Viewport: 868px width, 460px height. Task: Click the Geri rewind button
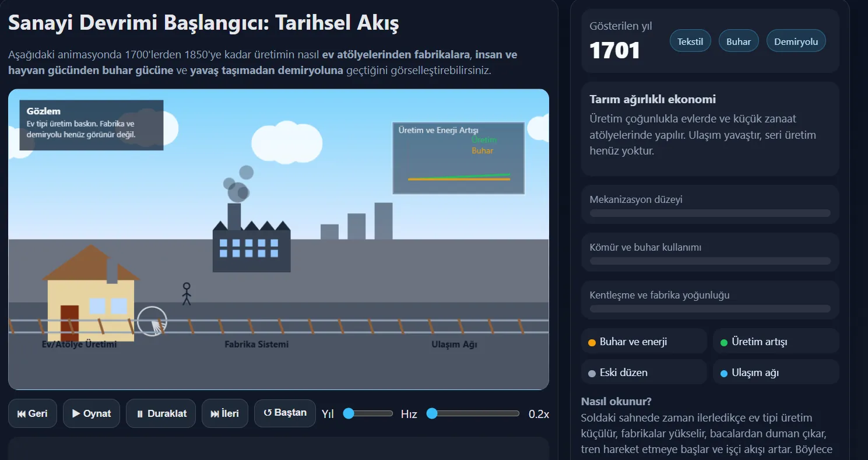32,413
